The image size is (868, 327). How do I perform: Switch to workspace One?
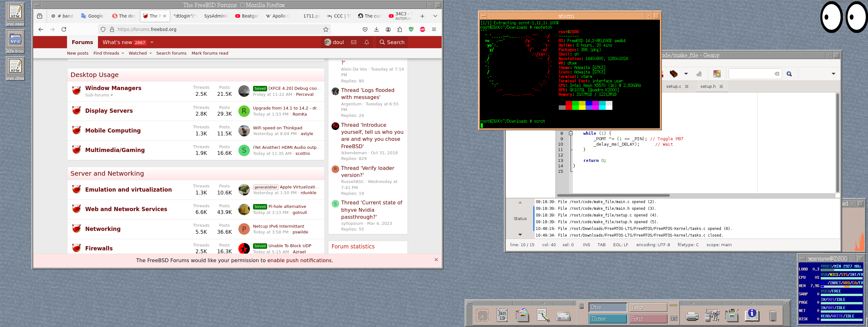tap(608, 307)
